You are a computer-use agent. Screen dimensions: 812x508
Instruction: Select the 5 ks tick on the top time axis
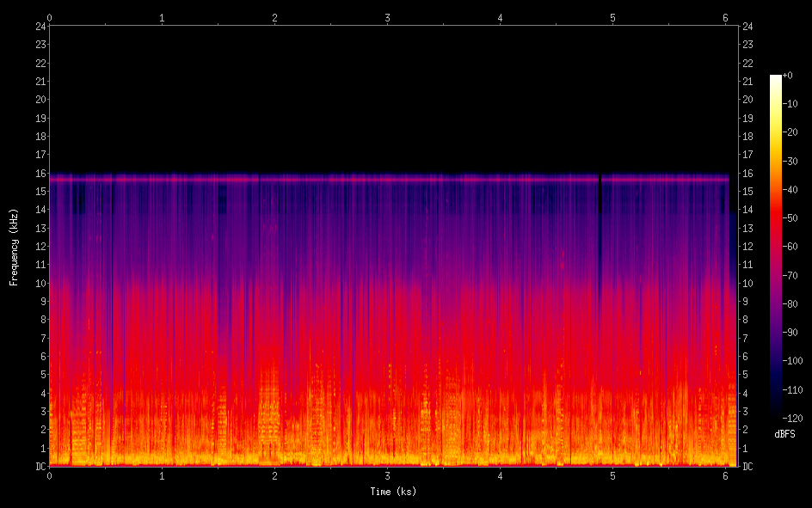(613, 17)
